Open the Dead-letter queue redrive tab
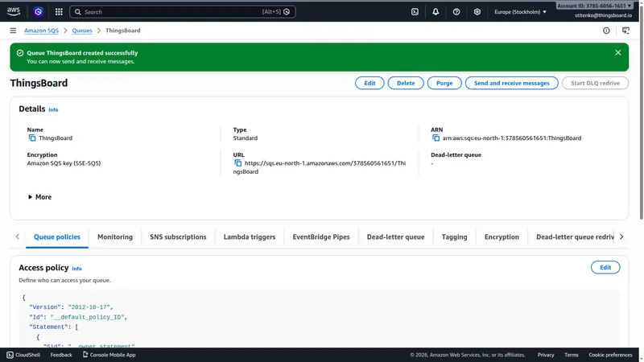This screenshot has height=362, width=644. click(575, 237)
